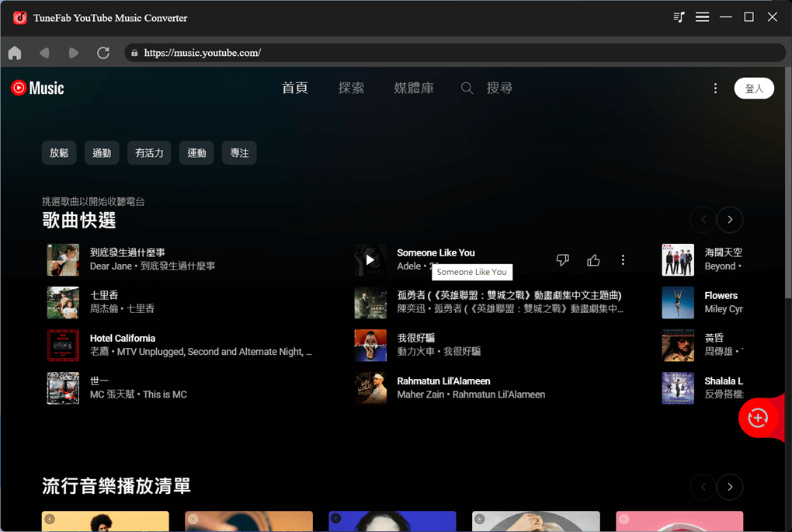792x532 pixels.
Task: Click the Flowers album thumbnail
Action: pos(678,303)
